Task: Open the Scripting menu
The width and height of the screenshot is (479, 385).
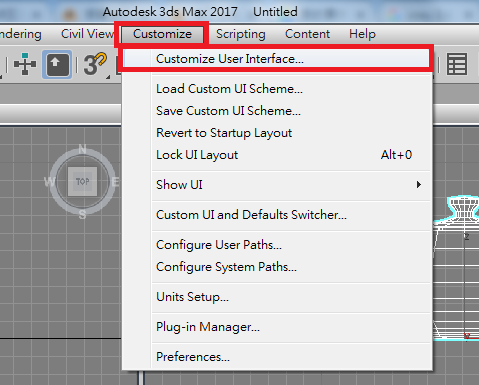Action: point(241,34)
